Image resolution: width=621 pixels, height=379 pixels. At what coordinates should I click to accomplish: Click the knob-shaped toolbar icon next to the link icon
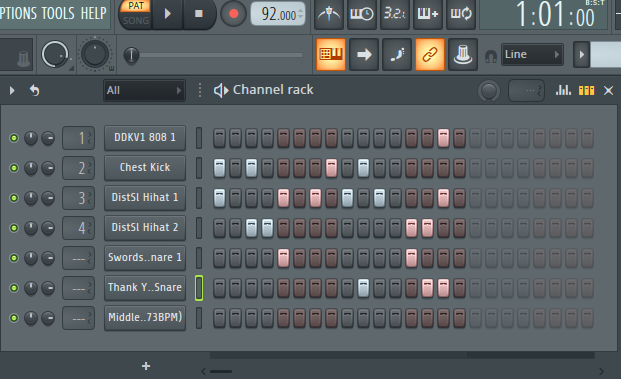click(463, 55)
